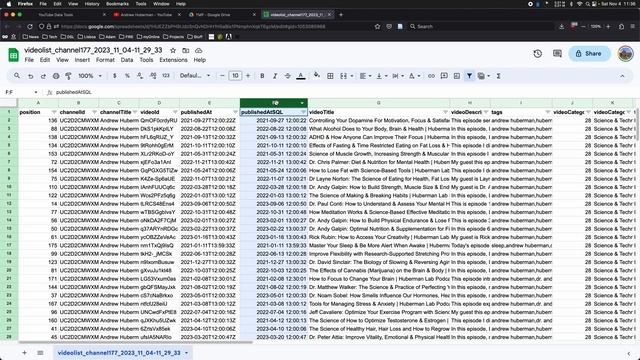Click the merge cells icon

click(343, 76)
